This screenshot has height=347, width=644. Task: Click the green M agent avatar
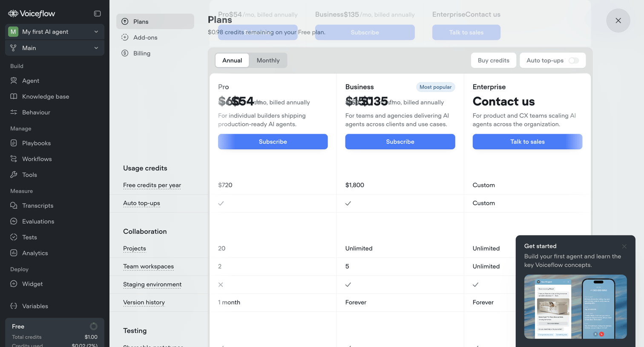[13, 32]
